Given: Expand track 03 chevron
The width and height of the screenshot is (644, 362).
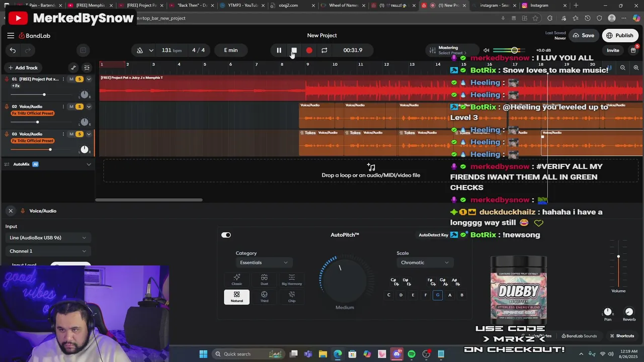Looking at the screenshot, I should [89, 134].
